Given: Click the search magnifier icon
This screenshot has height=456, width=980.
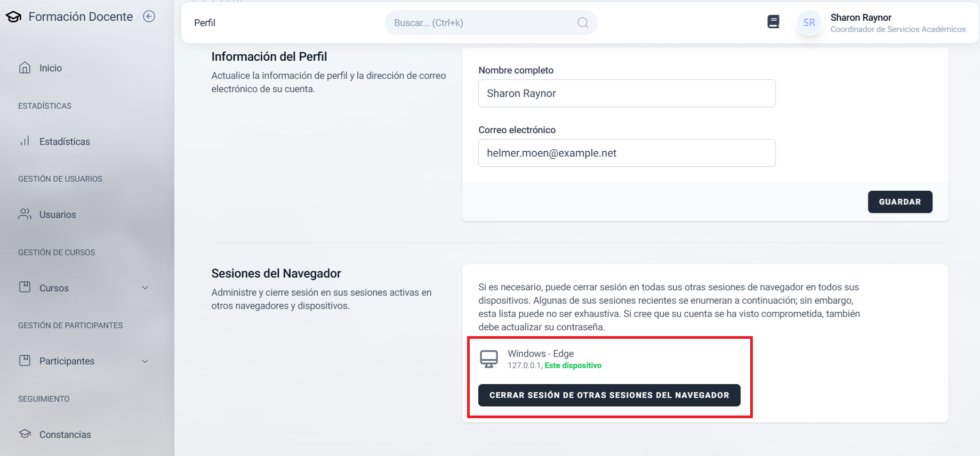Looking at the screenshot, I should click(583, 22).
